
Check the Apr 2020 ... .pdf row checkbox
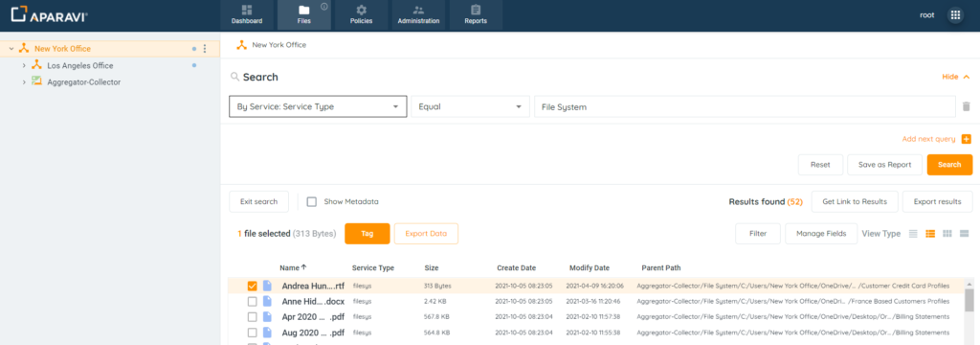pos(252,317)
